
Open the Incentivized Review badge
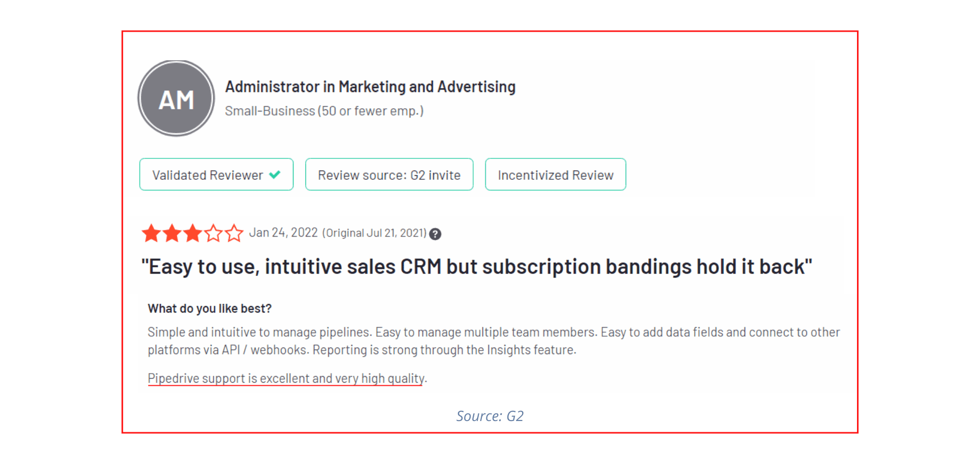(x=555, y=174)
